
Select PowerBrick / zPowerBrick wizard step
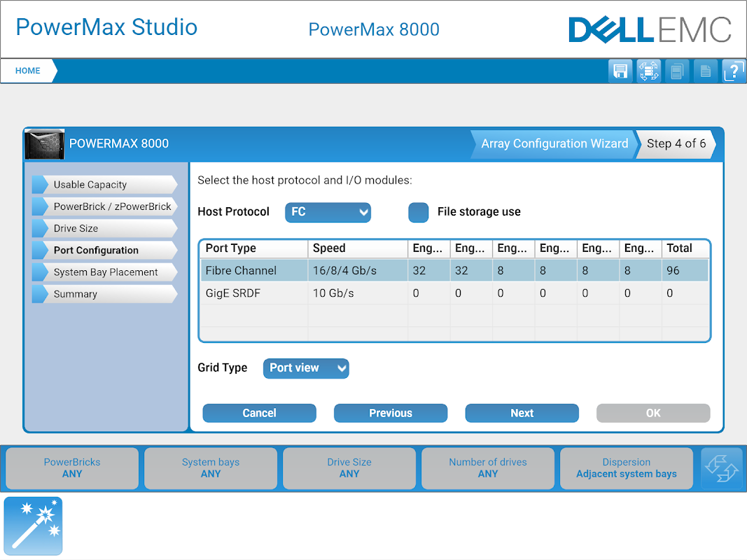click(x=105, y=206)
